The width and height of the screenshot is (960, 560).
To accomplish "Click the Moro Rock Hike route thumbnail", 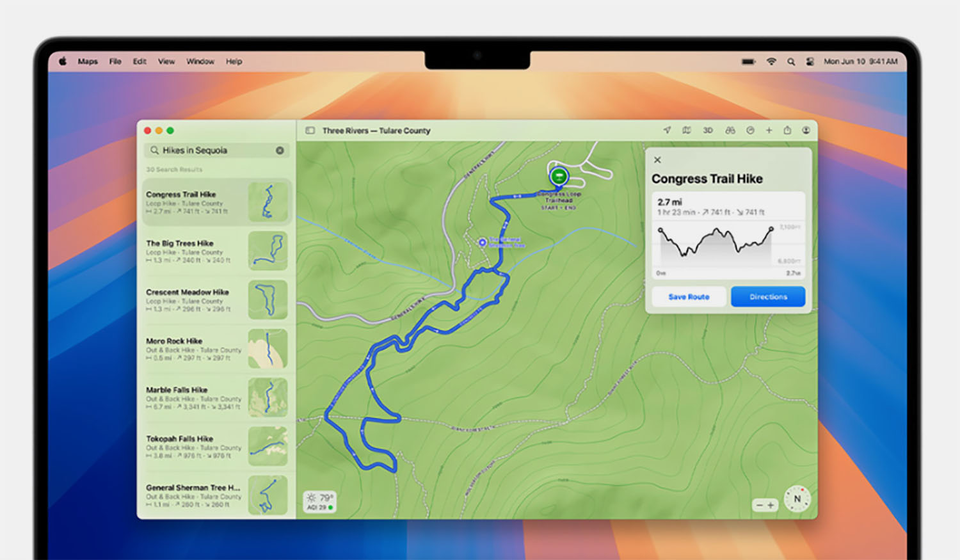I will (x=268, y=349).
